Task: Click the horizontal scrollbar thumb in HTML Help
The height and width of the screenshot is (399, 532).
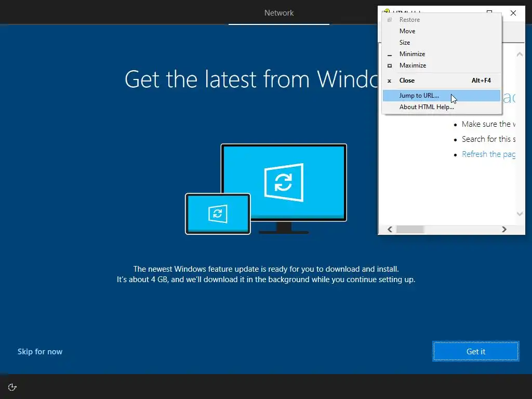Action: coord(410,229)
